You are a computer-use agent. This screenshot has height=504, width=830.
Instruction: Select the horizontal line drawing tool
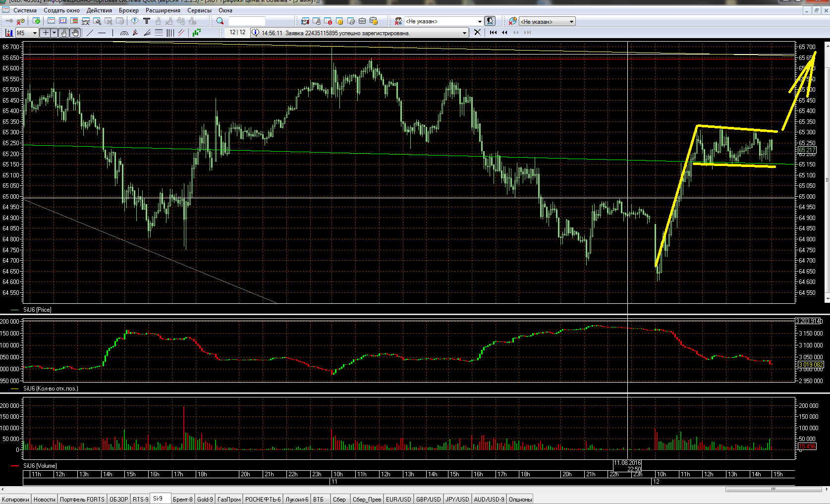tap(102, 33)
